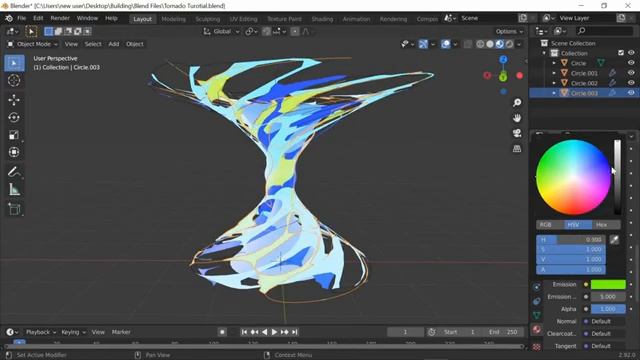Jump to the end frame
Viewport: 640px width, 360px height.
[x=295, y=332]
